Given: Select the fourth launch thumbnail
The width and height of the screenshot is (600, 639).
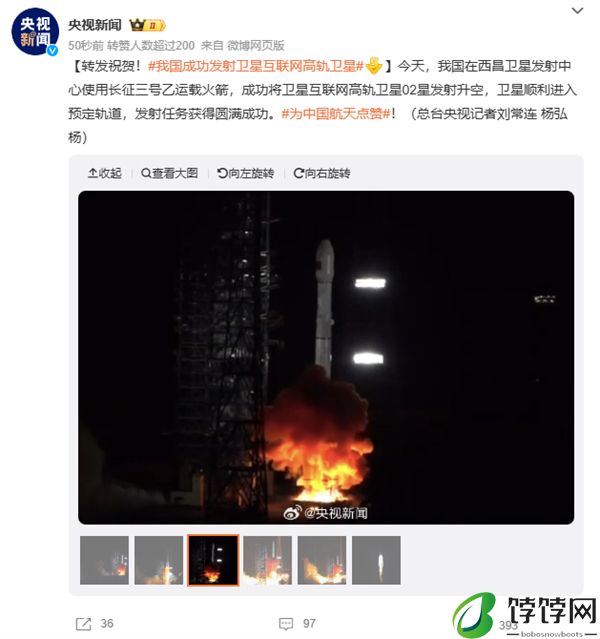Looking at the screenshot, I should pos(267,560).
